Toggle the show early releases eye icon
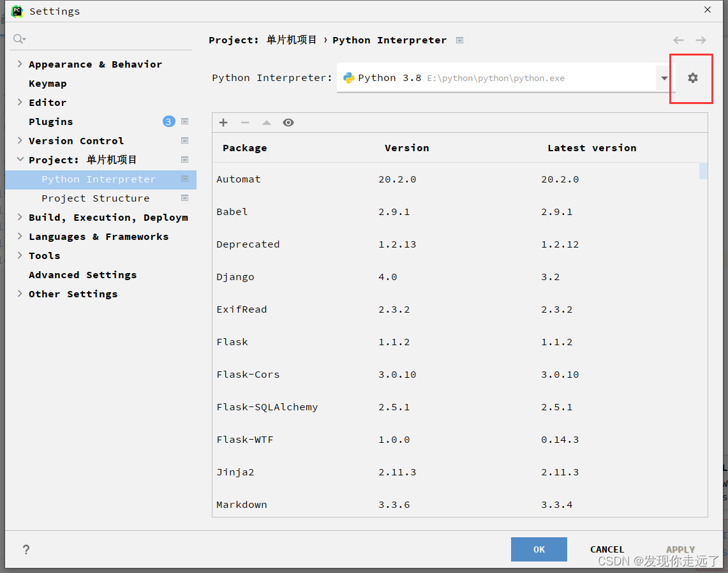 click(x=288, y=123)
